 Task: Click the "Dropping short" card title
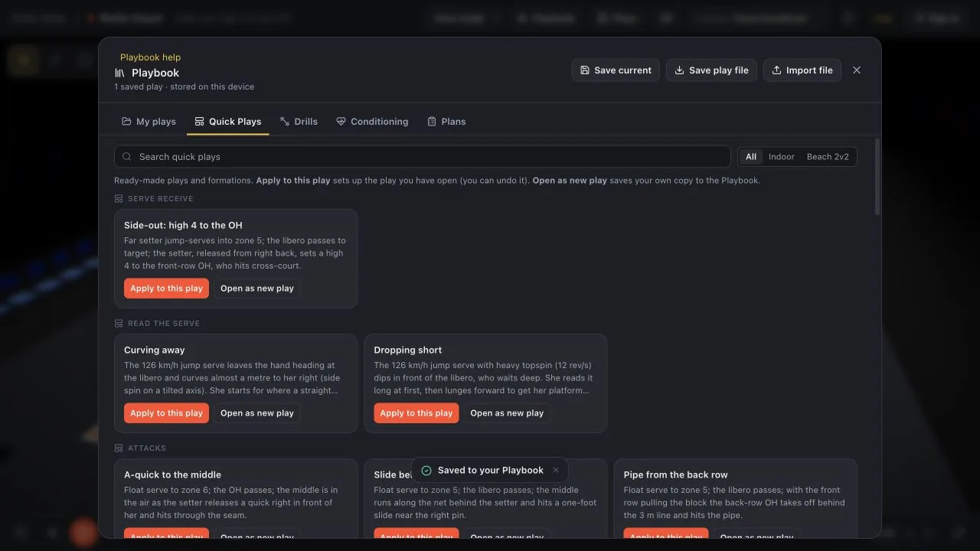(x=408, y=350)
